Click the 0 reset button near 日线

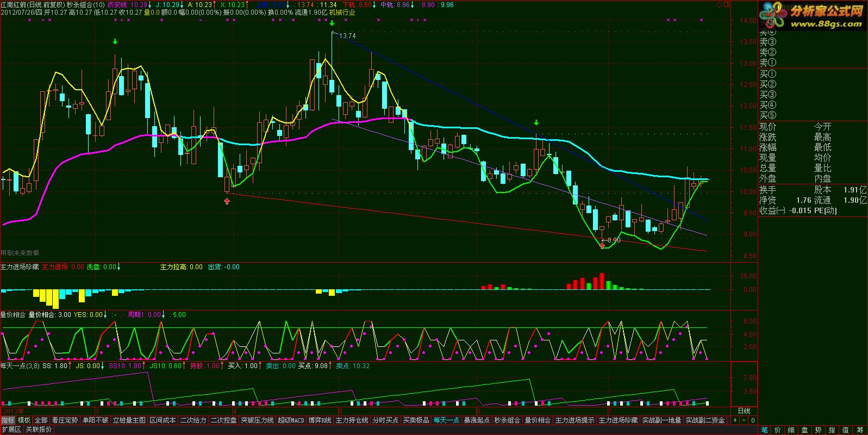coord(753,420)
